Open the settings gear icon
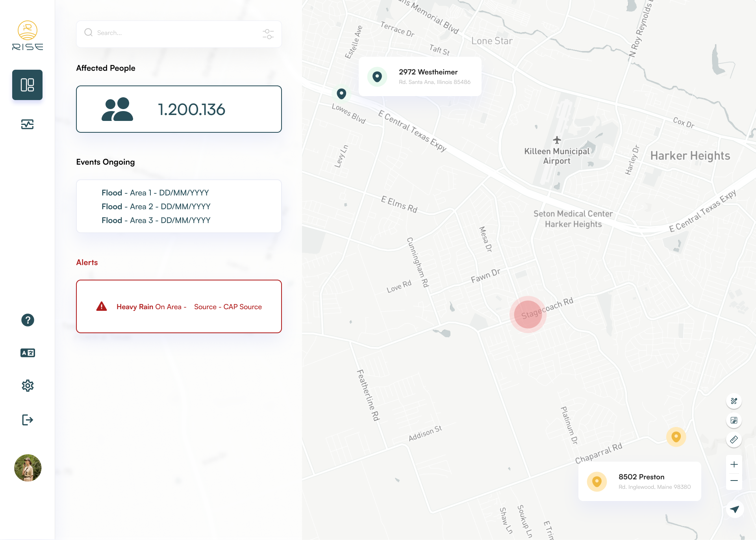756x540 pixels. (x=28, y=386)
